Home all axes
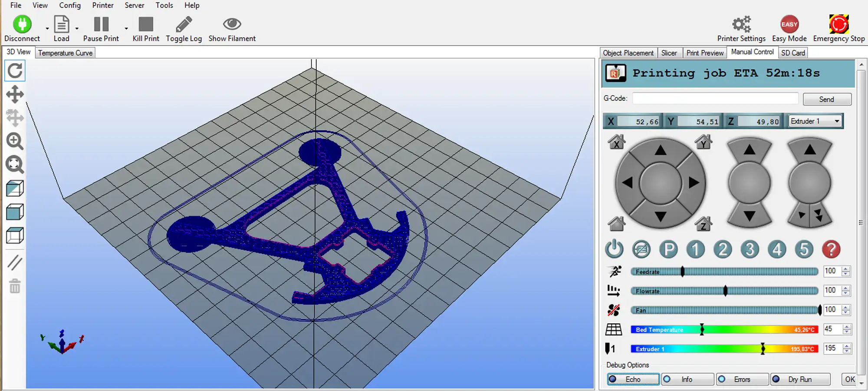The width and height of the screenshot is (868, 391). click(616, 224)
